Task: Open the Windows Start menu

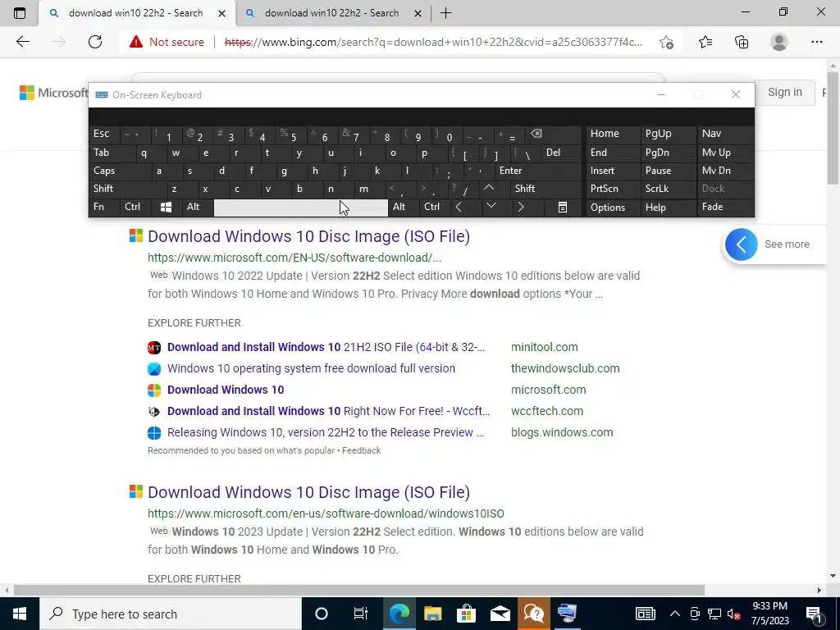Action: pyautogui.click(x=20, y=614)
